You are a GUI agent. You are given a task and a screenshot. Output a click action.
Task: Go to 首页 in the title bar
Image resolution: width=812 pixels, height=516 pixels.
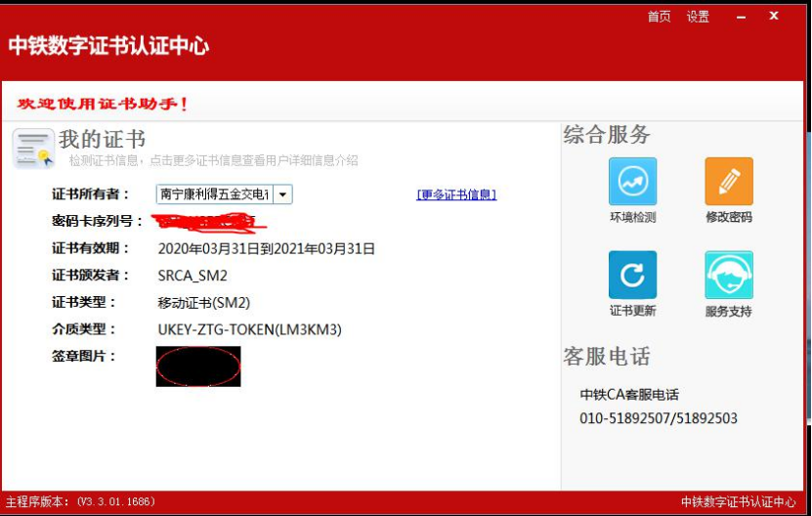click(659, 17)
